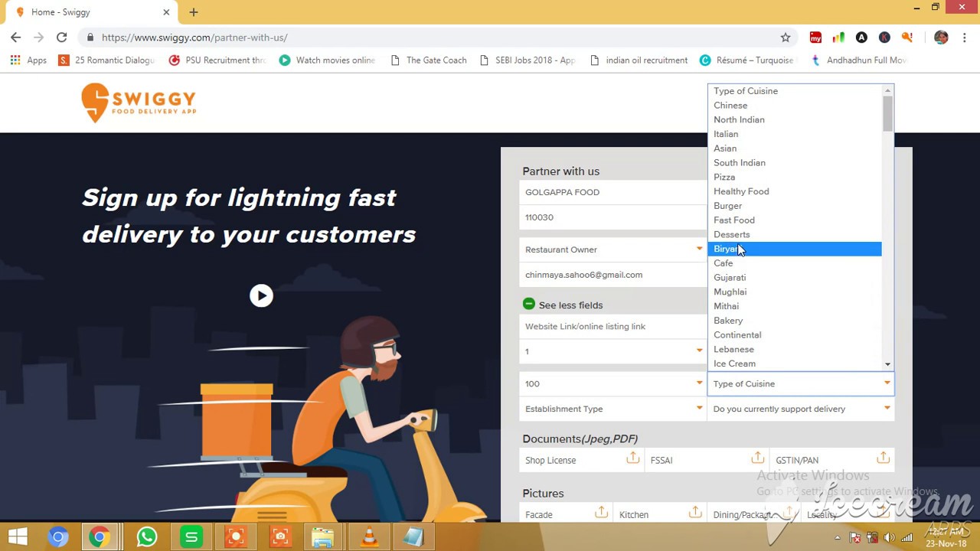The width and height of the screenshot is (980, 551).
Task: Close the Home - Swiggy tab
Action: click(x=166, y=12)
